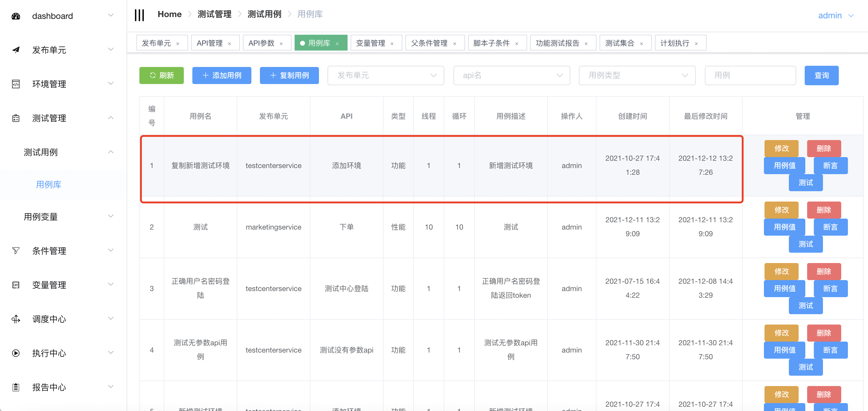Click the 测试管理 briefcase icon
Screen dimensions: 868x411
pos(16,118)
